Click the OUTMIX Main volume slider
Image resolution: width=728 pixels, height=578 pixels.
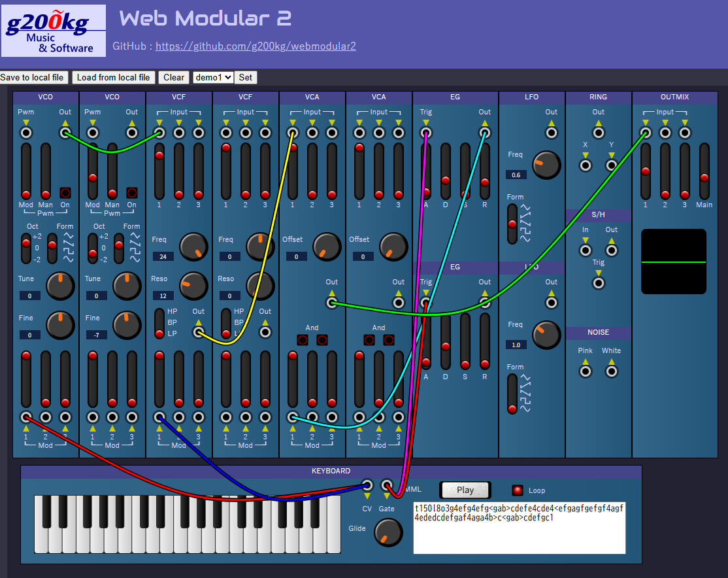tap(704, 171)
